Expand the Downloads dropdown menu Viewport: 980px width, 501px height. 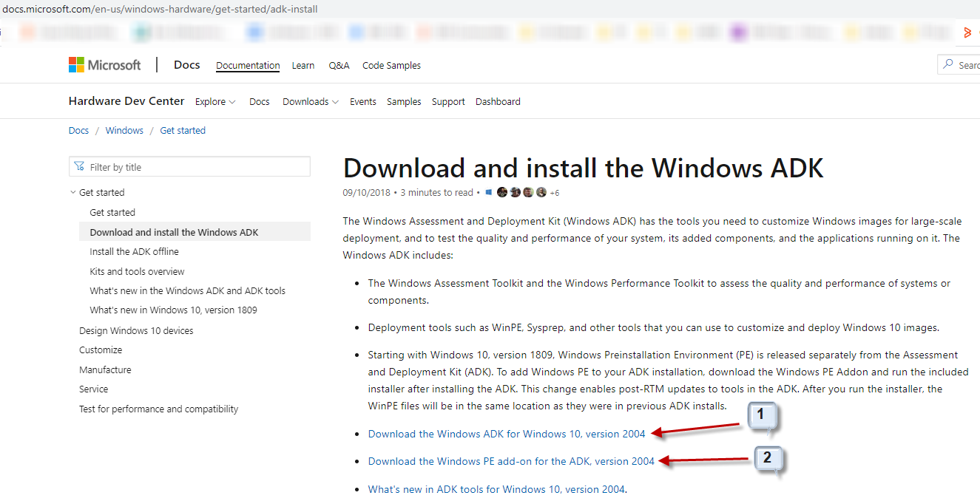pos(311,102)
